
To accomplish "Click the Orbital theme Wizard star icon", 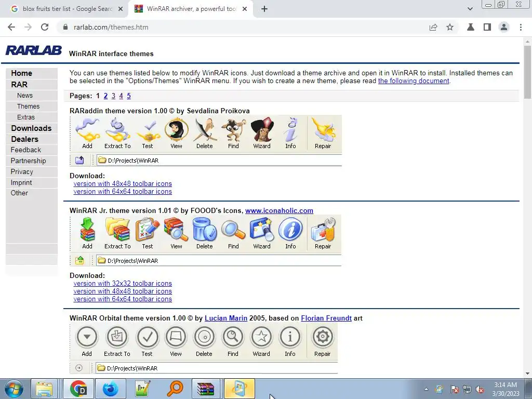I will (261, 337).
